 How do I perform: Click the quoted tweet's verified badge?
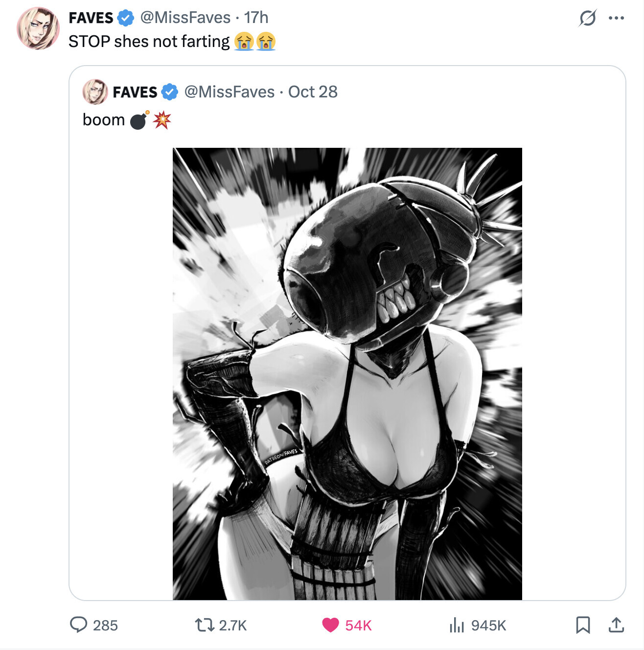click(170, 92)
